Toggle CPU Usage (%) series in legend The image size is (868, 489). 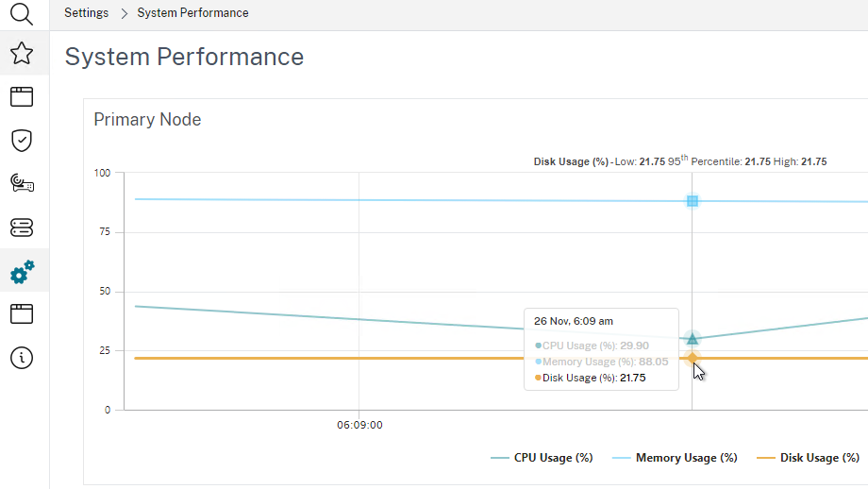542,458
